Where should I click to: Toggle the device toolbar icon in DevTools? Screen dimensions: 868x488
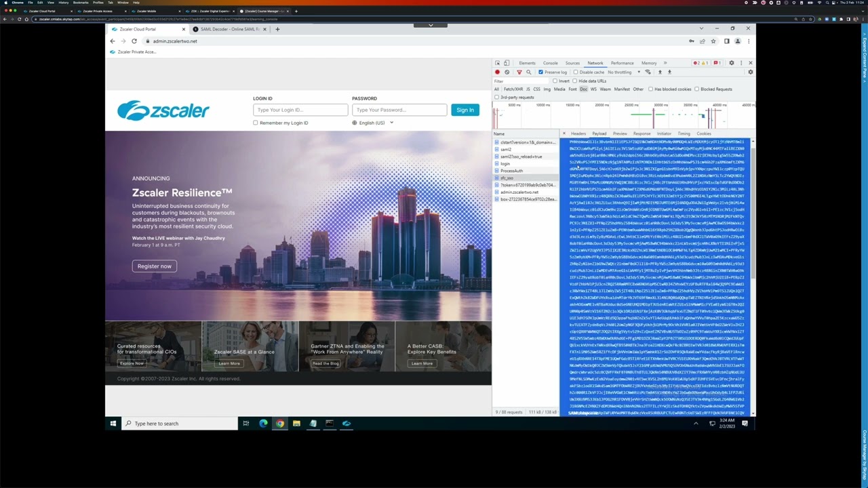506,63
